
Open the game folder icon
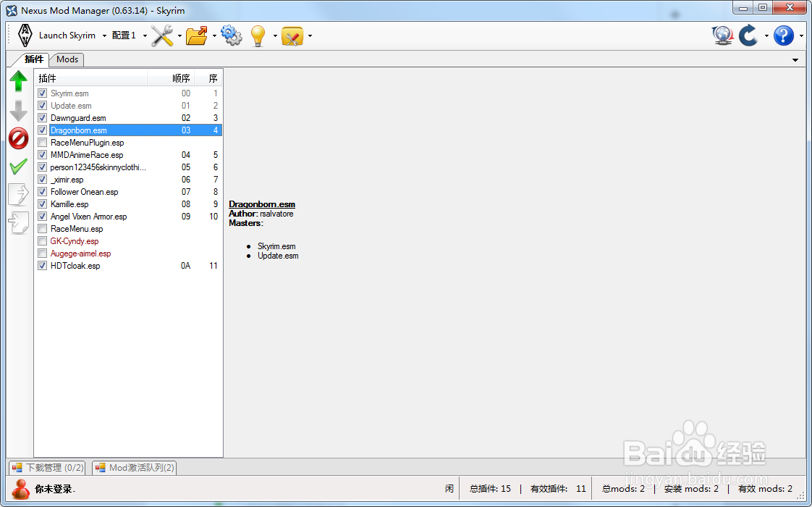click(x=197, y=35)
